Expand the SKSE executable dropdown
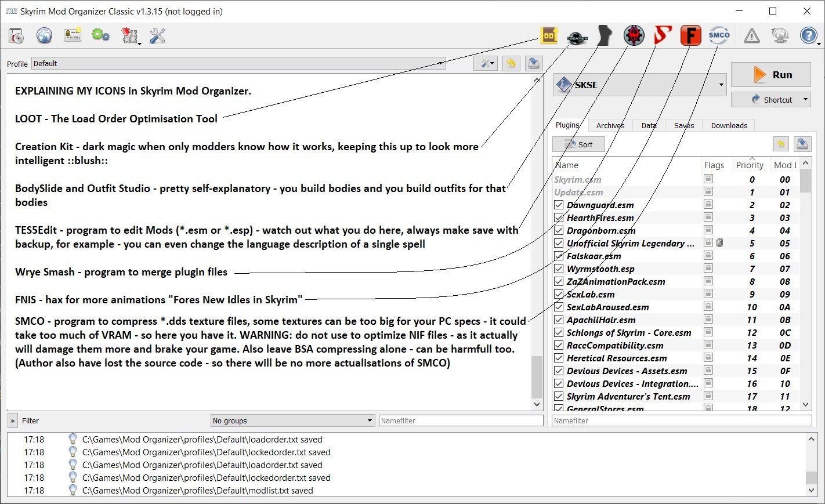The width and height of the screenshot is (825, 504). [640, 85]
